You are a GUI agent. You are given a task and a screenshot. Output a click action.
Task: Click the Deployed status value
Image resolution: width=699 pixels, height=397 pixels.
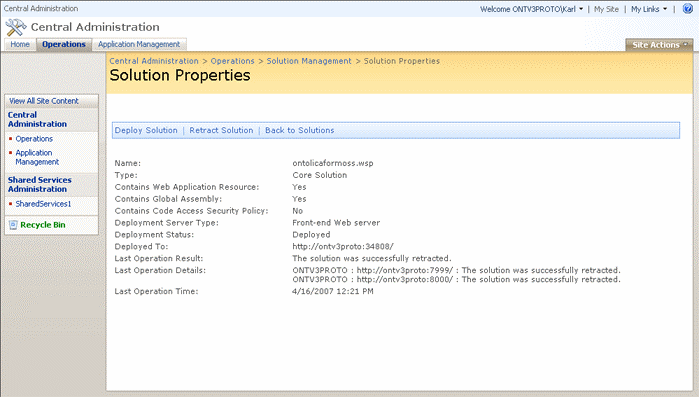311,235
